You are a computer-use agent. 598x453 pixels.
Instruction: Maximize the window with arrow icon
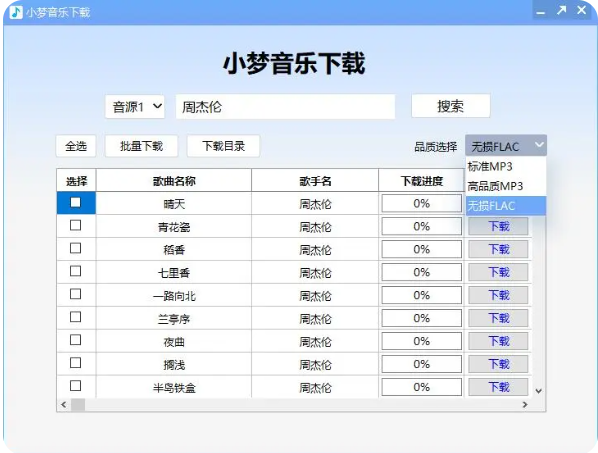[561, 11]
